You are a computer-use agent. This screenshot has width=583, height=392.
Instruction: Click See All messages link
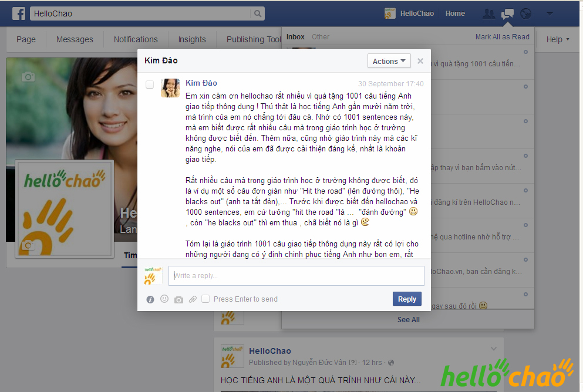tap(408, 320)
